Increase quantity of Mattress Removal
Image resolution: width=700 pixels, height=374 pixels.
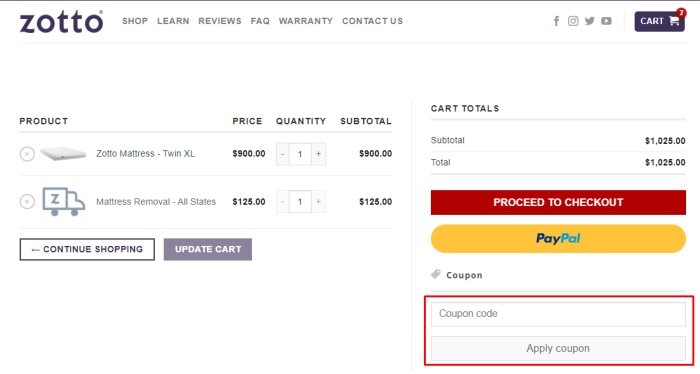318,202
